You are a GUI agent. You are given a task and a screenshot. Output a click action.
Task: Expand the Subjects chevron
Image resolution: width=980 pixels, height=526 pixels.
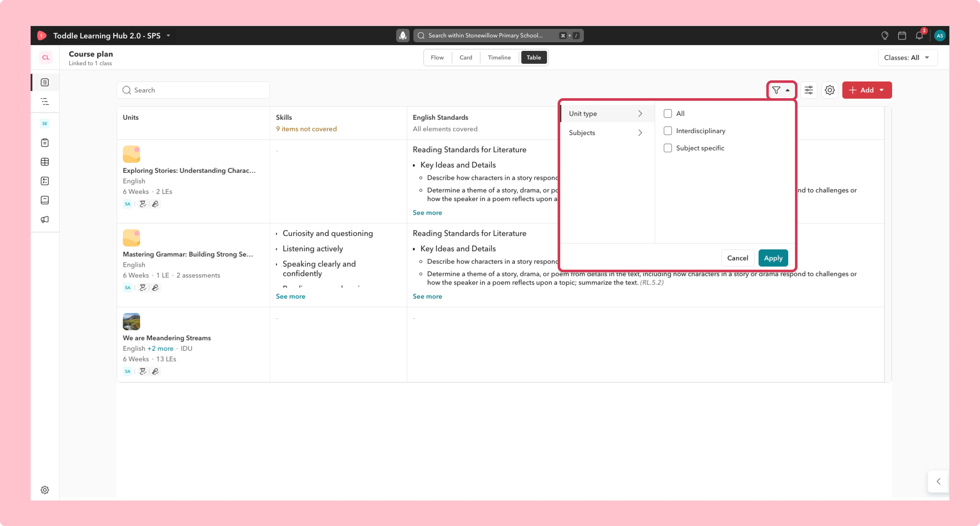coord(640,133)
